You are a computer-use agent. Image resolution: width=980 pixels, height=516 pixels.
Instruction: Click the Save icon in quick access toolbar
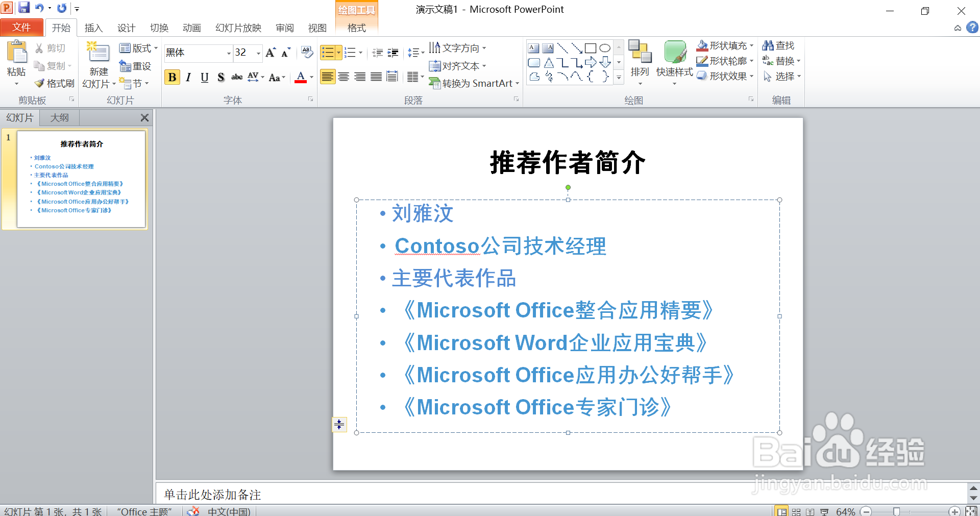24,8
